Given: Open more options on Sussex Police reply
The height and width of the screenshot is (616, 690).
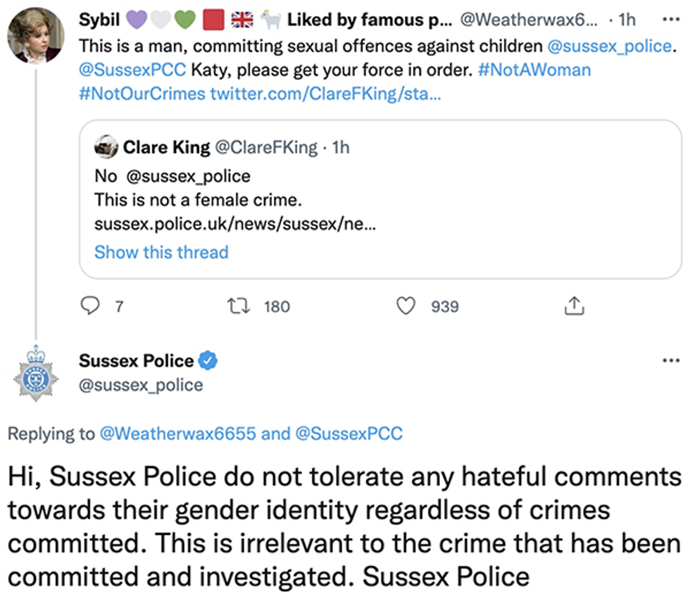Looking at the screenshot, I should click(672, 360).
